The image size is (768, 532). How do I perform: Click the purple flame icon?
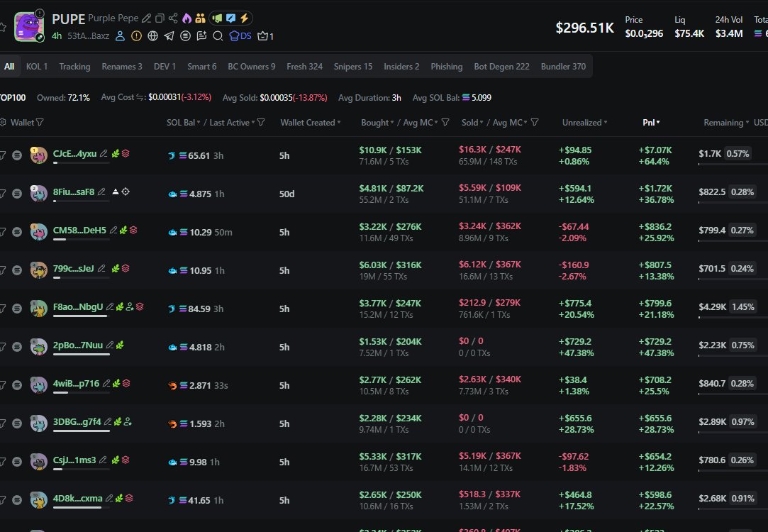187,18
